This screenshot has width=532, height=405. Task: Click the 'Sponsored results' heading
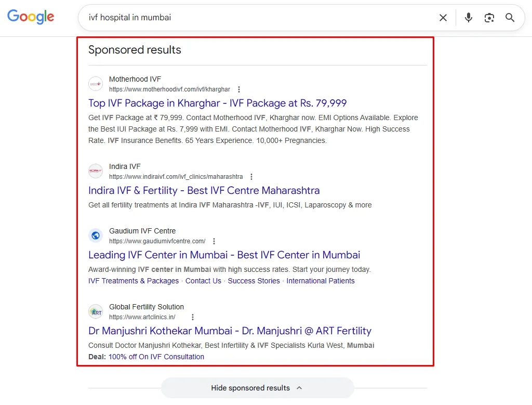coord(135,50)
